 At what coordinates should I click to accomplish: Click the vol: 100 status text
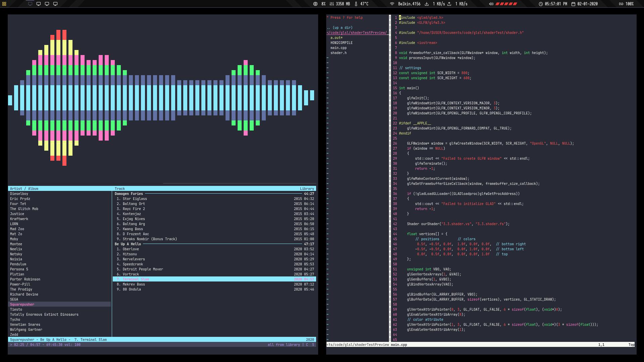pos(71,345)
